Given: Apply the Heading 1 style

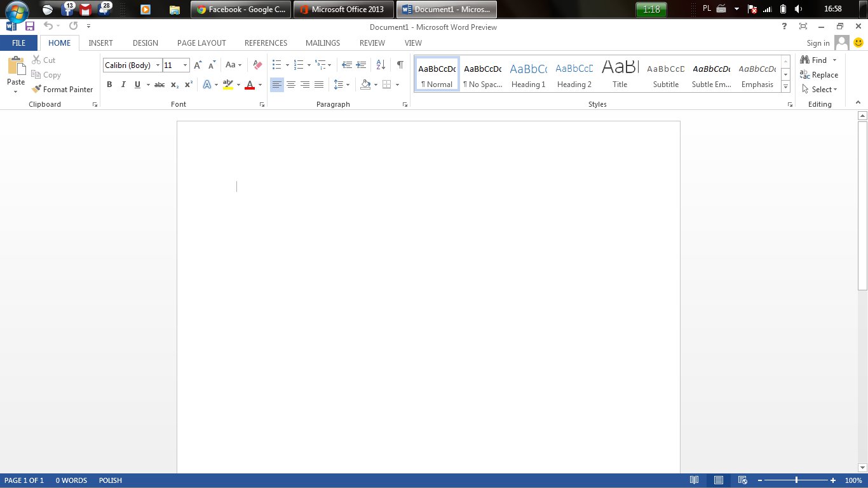Looking at the screenshot, I should (x=528, y=75).
